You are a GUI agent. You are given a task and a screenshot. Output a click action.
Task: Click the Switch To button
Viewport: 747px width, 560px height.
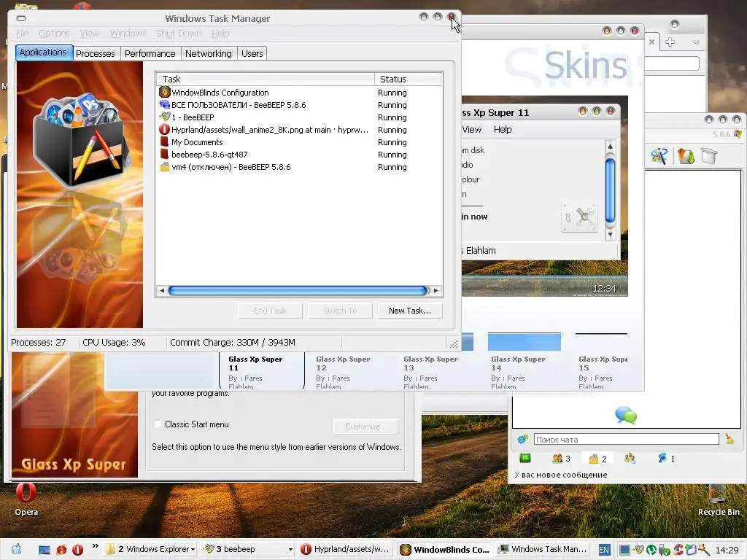coord(340,311)
